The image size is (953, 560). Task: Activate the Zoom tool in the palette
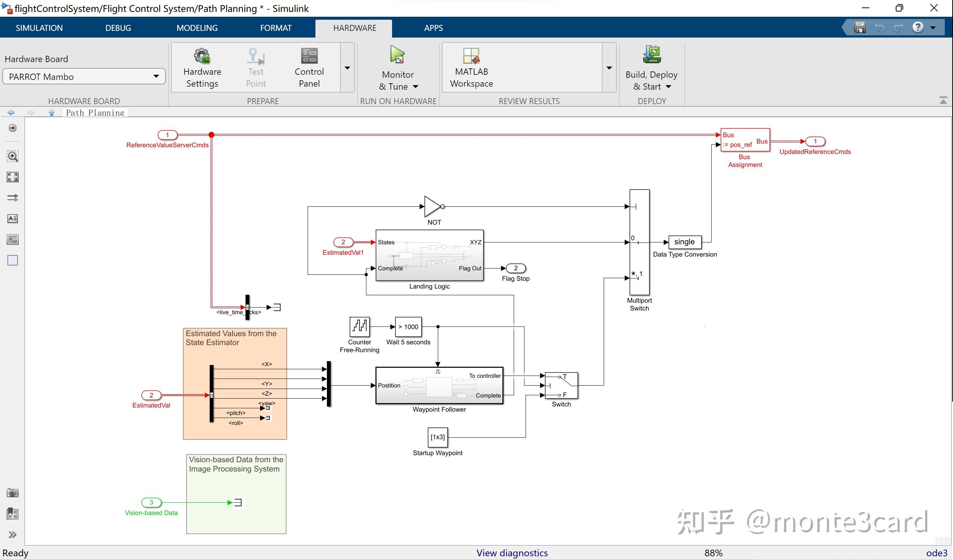coord(13,156)
